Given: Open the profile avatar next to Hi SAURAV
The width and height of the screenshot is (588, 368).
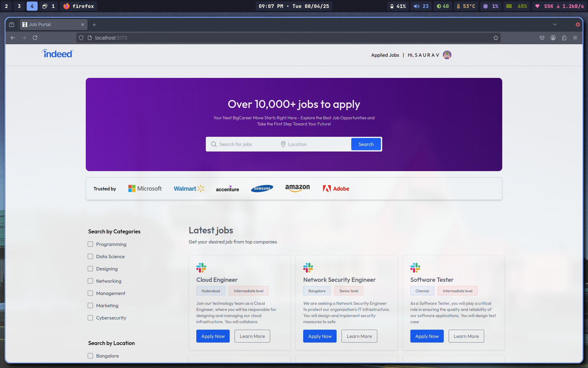Looking at the screenshot, I should pos(447,55).
